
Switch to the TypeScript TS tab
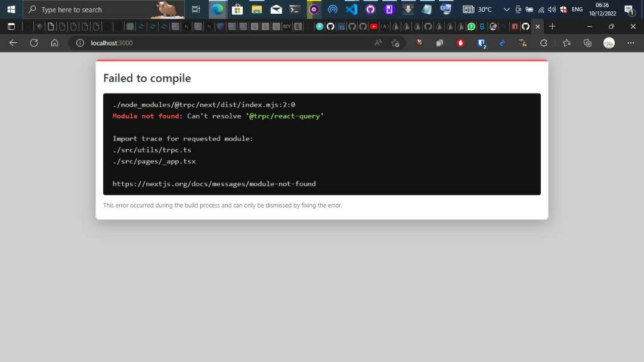341,27
